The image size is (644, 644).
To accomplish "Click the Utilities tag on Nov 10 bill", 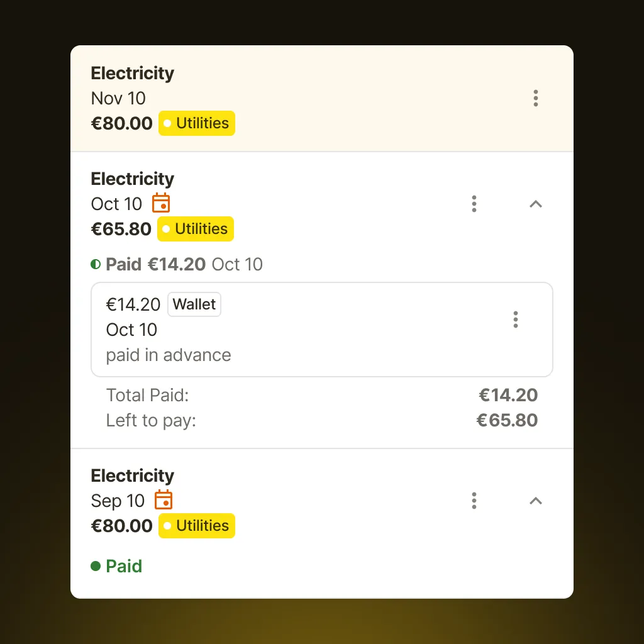I will pos(196,123).
